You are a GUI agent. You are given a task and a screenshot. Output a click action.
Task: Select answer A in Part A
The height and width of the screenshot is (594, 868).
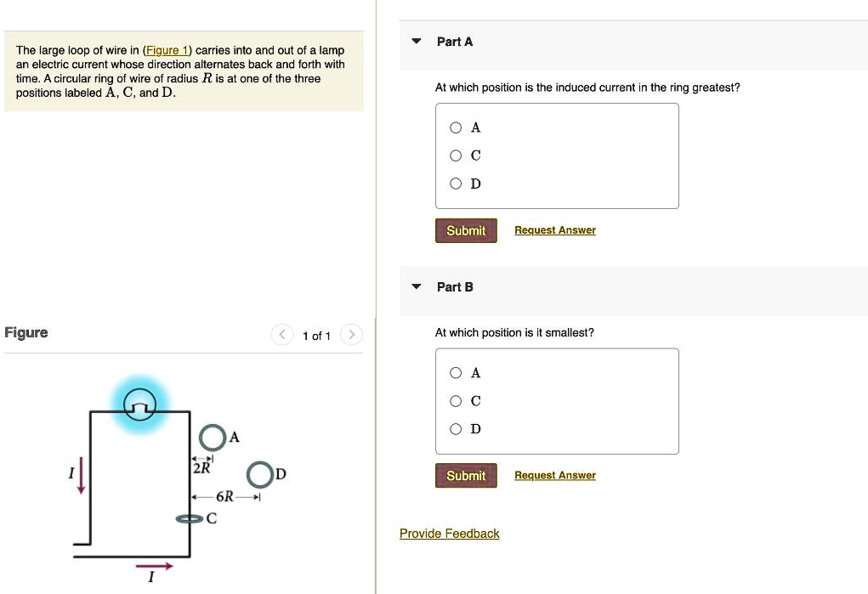456,127
